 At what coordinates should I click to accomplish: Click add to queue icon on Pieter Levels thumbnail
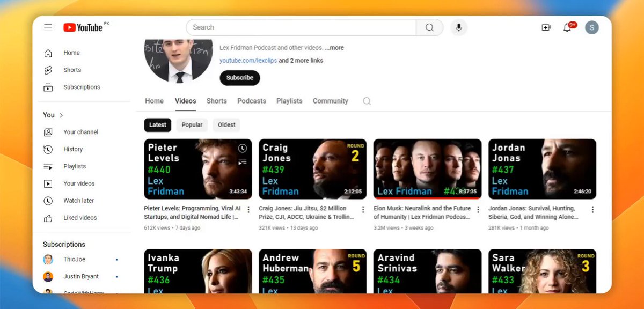[243, 161]
